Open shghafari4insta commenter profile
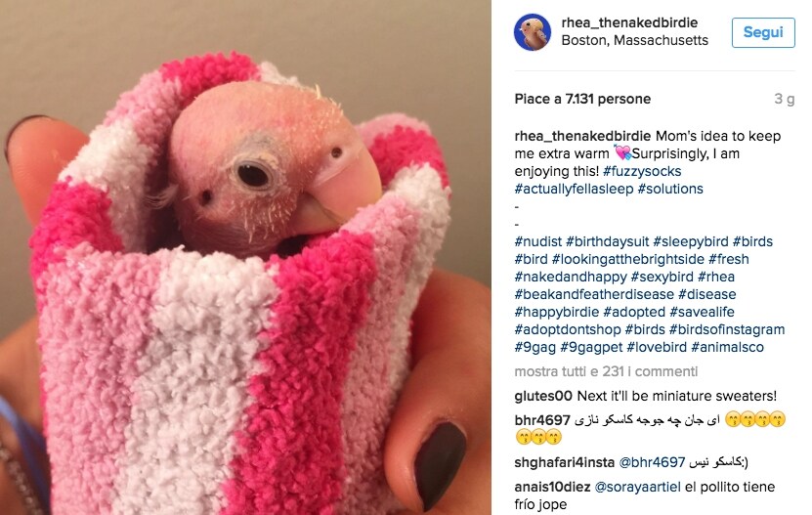812x515 pixels. 565,462
